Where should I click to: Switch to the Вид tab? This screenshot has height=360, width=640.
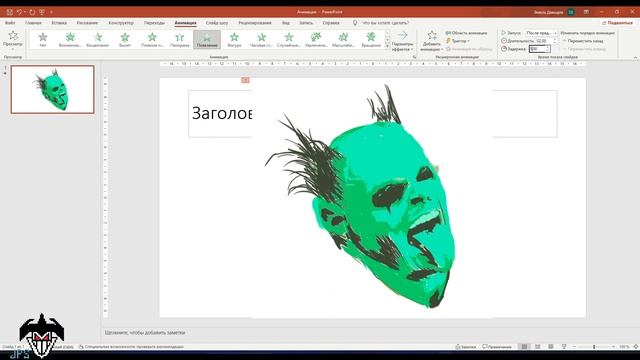286,23
